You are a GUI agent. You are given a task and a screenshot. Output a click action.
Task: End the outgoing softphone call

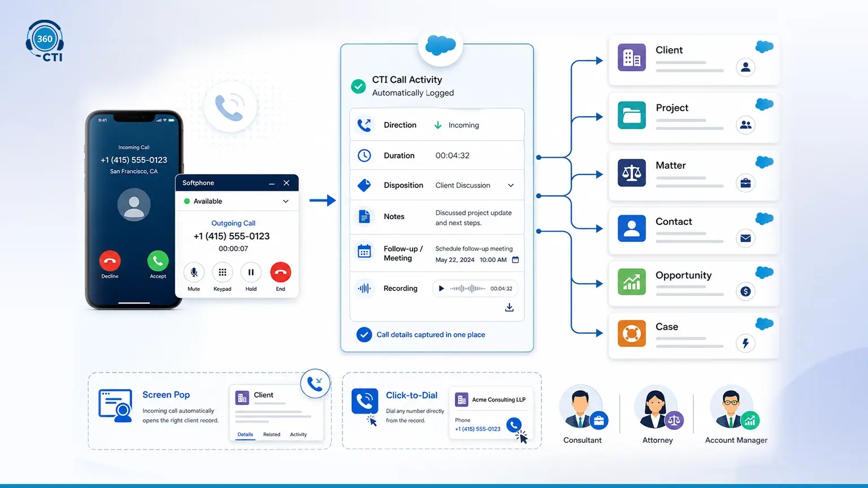tap(280, 272)
